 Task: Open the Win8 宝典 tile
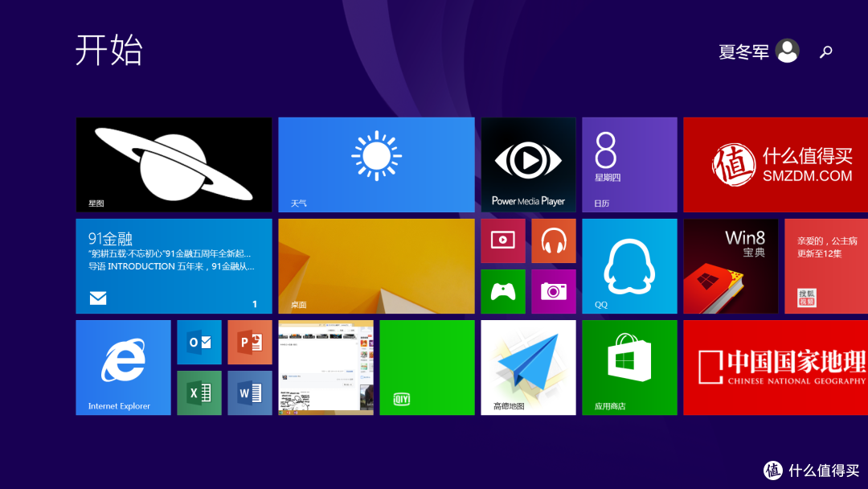coord(731,266)
